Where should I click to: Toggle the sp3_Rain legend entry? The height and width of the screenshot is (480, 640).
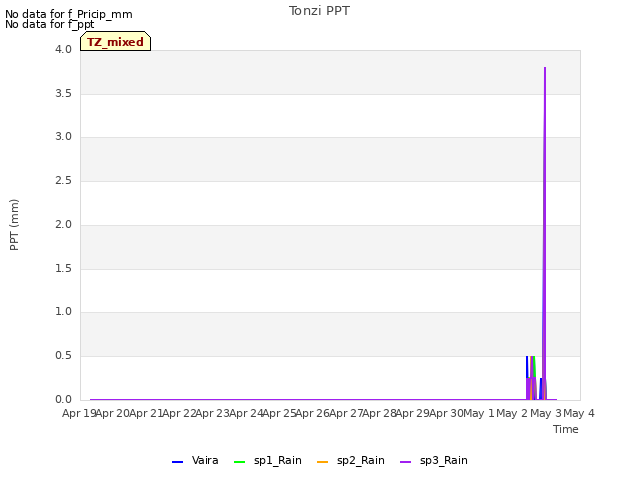[433, 460]
